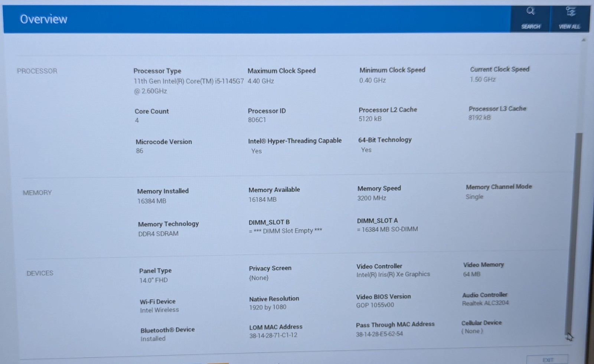Click the Privacy Screen label
594x364 pixels.
270,268
